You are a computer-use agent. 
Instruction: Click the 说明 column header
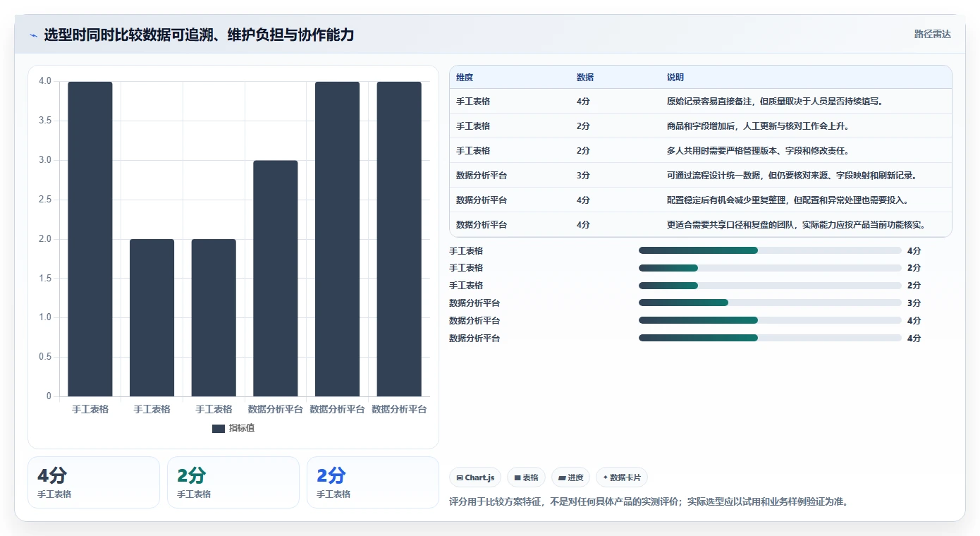[x=675, y=78]
